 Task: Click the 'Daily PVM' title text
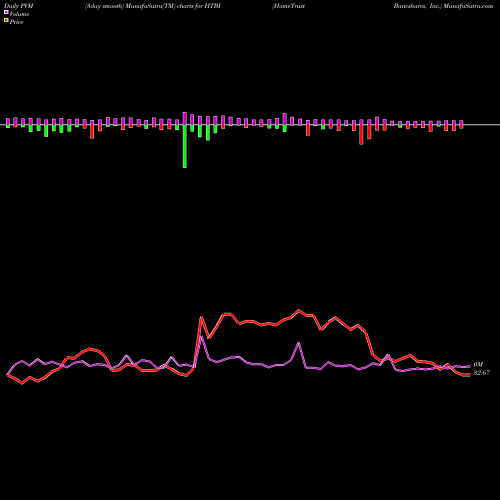click(20, 6)
